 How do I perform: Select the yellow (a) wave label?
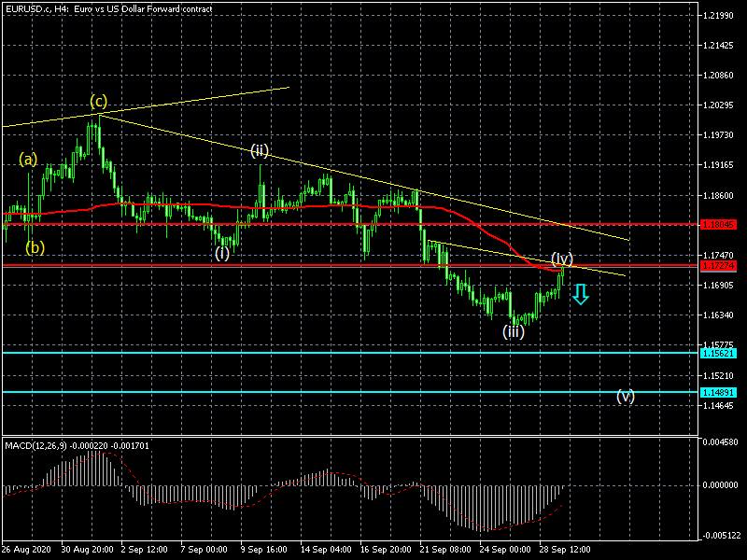[x=28, y=160]
